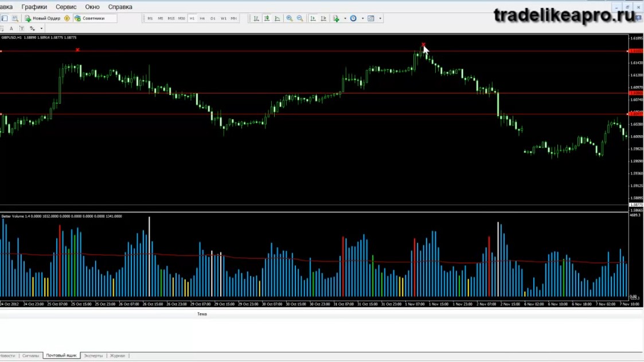Click the lowest red line price label
This screenshot has width=644, height=362.
636,113
